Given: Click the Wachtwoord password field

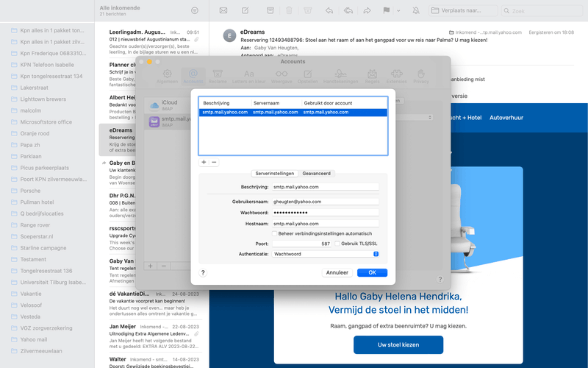Looking at the screenshot, I should [325, 213].
